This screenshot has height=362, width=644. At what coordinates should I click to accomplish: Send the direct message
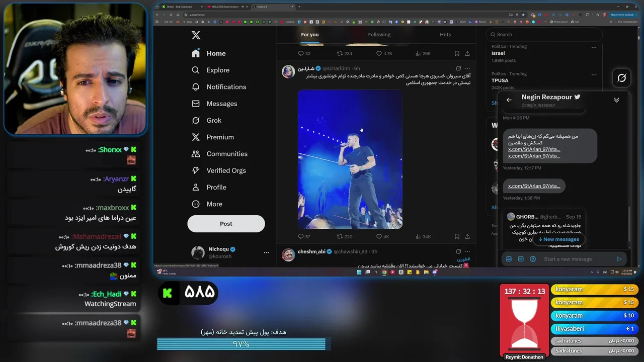(x=619, y=259)
